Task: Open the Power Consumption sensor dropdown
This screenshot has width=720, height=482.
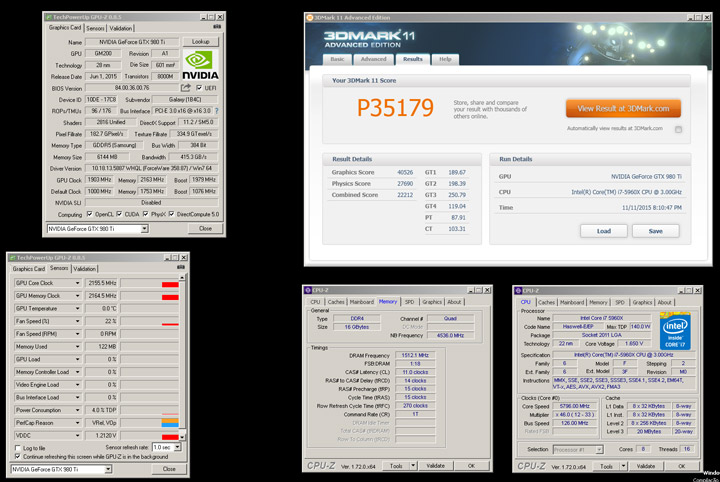Action: [77, 410]
